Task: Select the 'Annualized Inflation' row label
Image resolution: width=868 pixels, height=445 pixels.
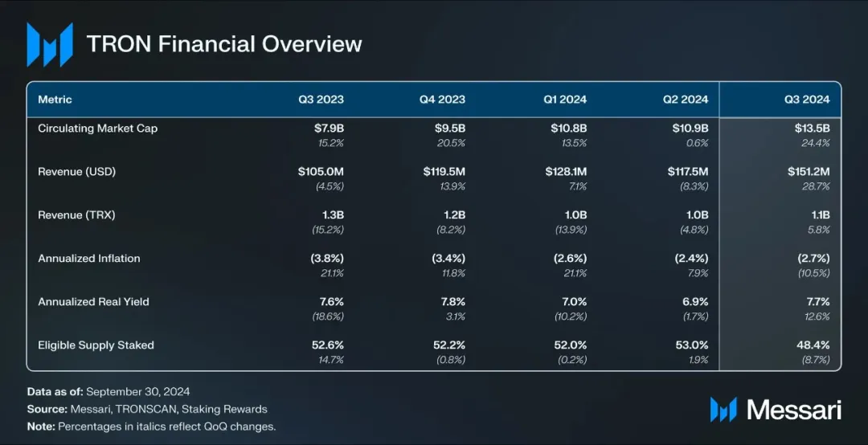Action: (x=88, y=259)
